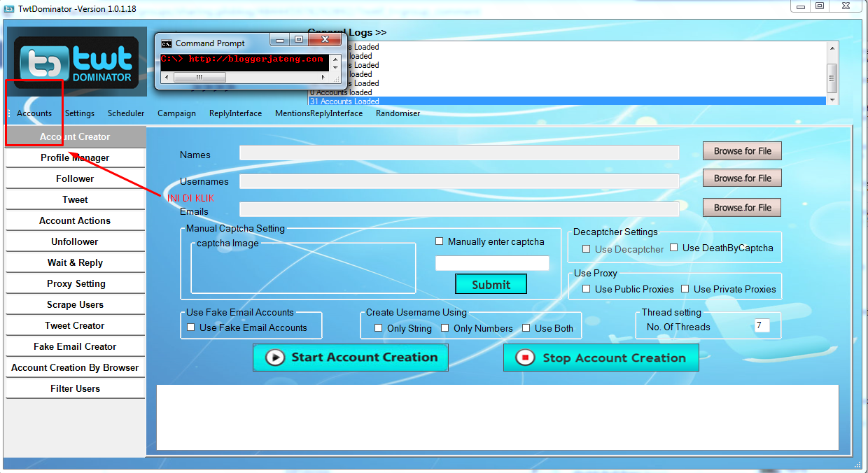Check Use Fake Email Accounts
The height and width of the screenshot is (473, 868).
(190, 327)
